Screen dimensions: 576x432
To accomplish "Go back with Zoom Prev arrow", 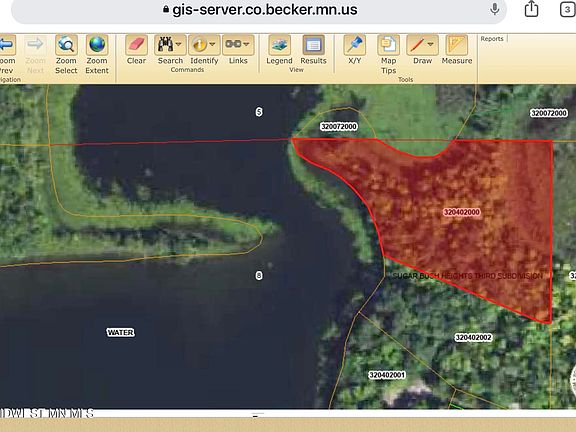I will [7, 45].
